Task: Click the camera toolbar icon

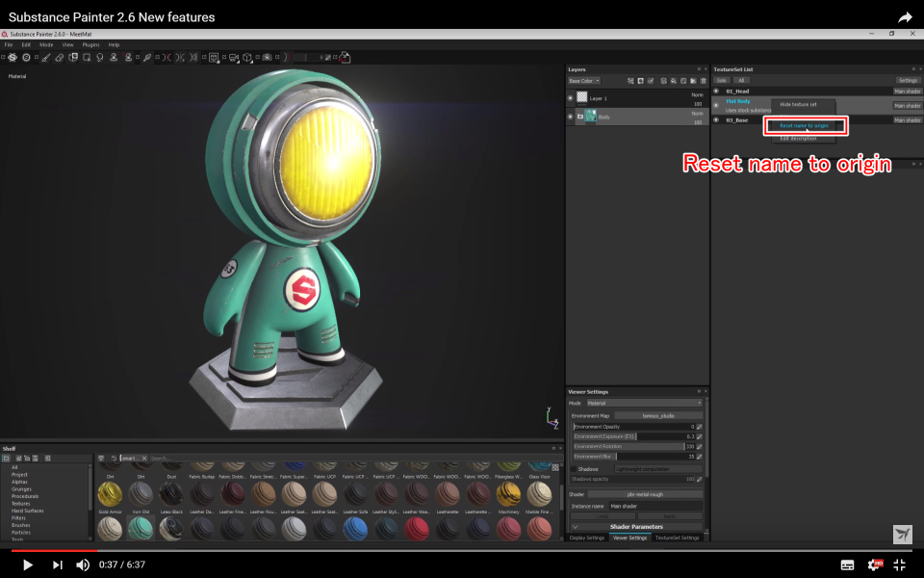Action: click(233, 57)
